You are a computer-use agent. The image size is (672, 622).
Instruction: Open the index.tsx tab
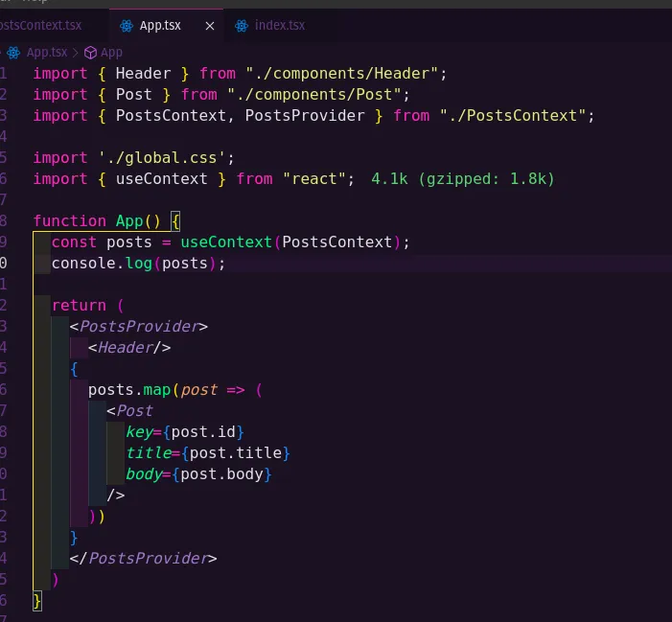click(277, 25)
